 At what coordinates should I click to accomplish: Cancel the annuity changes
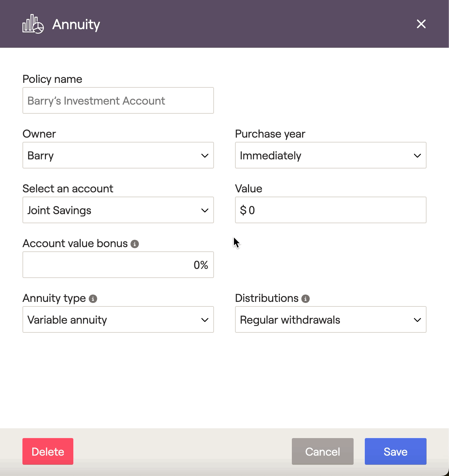323,451
